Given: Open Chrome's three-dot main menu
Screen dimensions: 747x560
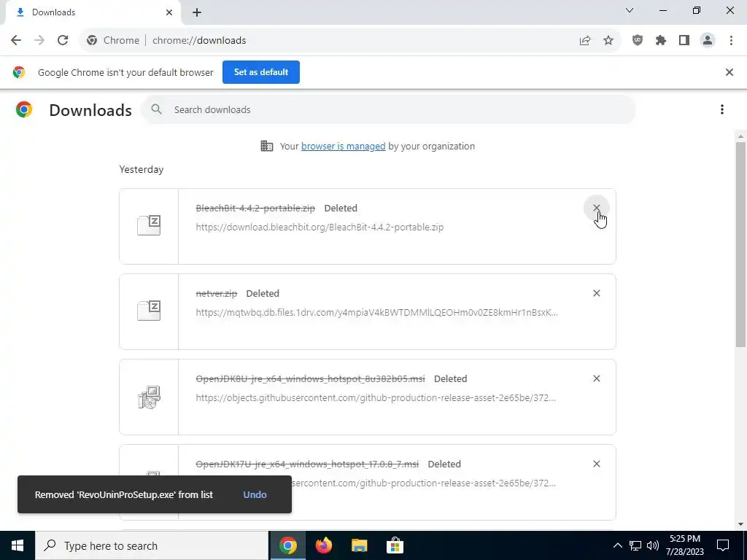Looking at the screenshot, I should (731, 41).
